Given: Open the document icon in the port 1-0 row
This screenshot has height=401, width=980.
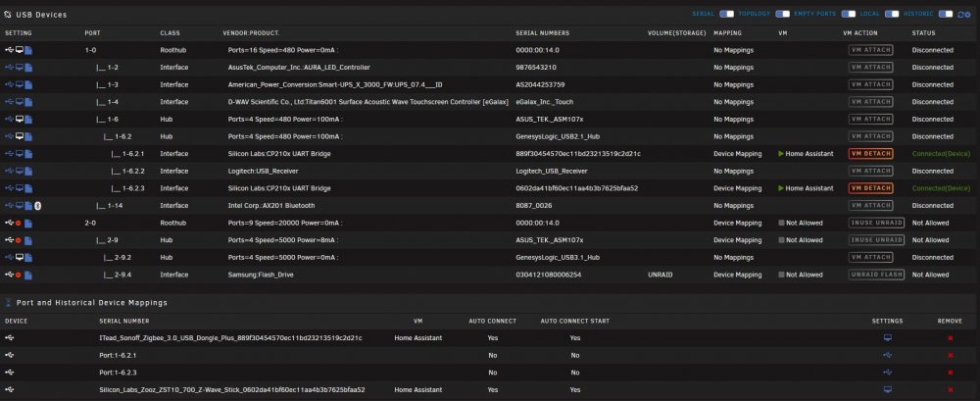Looking at the screenshot, I should 28,50.
